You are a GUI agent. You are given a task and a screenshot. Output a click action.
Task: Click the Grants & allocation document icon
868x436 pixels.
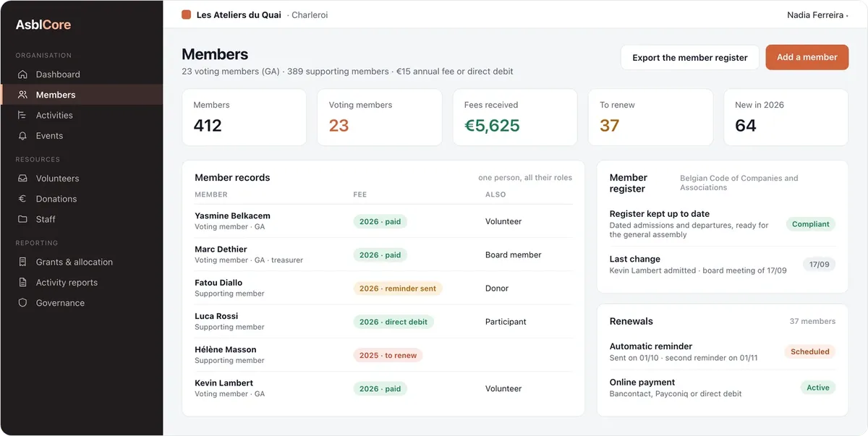tap(22, 262)
